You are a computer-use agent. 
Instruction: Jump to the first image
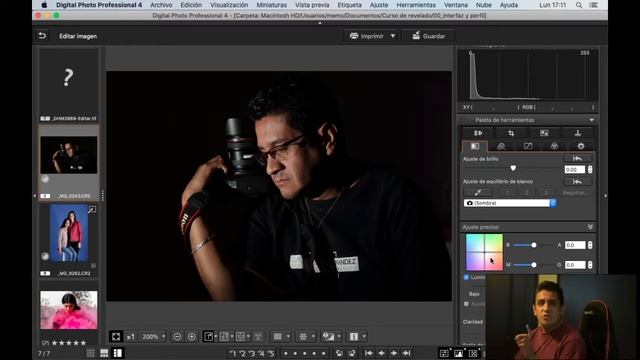click(369, 353)
